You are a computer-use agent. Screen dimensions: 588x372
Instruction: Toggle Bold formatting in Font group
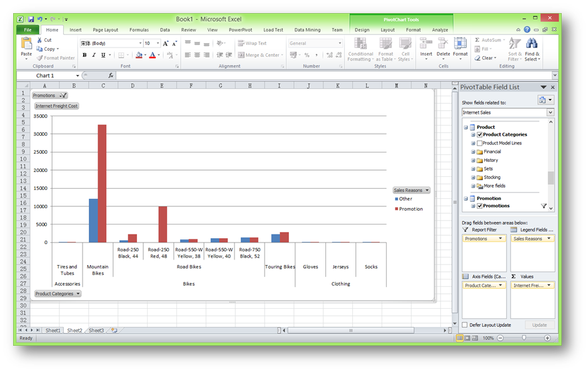pos(84,55)
